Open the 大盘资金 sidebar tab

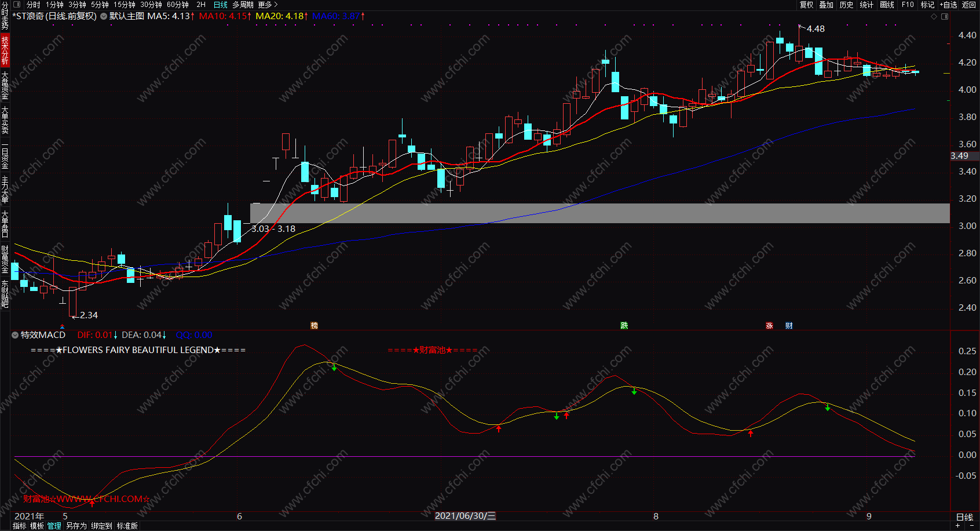(x=5, y=85)
